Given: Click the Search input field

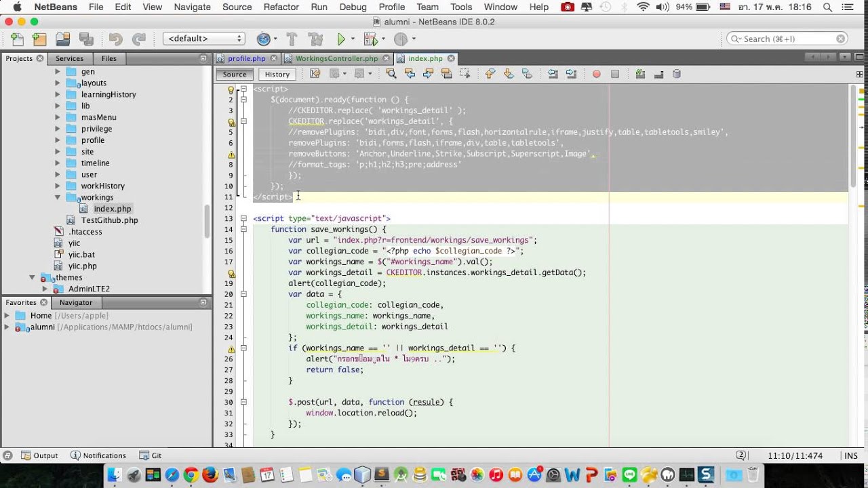Looking at the screenshot, I should 787,39.
